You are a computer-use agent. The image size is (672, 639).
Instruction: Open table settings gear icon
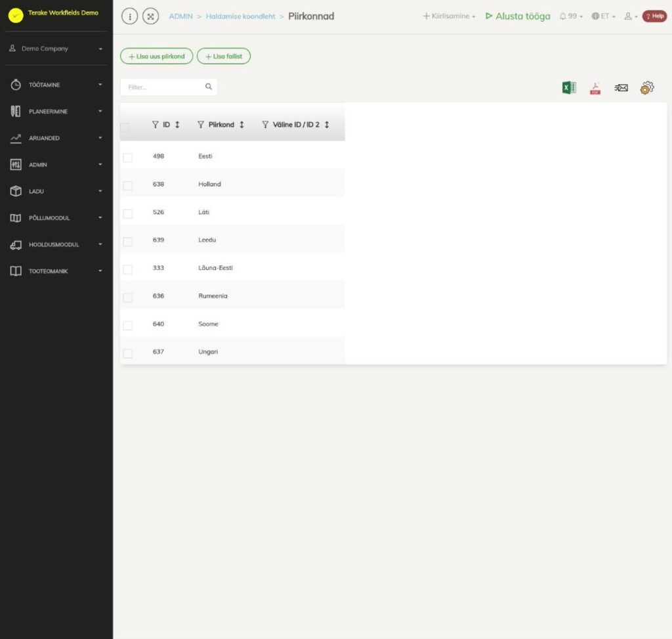coord(647,87)
